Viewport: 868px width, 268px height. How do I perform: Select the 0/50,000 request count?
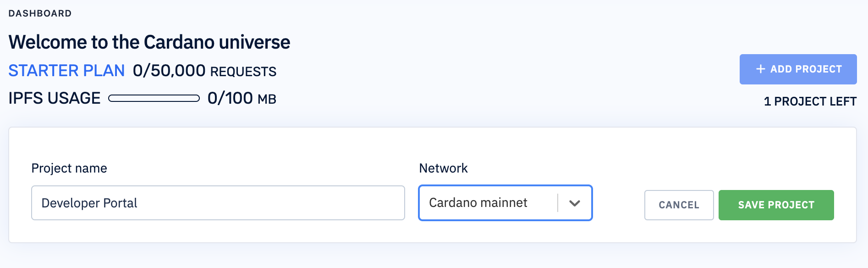(x=169, y=71)
